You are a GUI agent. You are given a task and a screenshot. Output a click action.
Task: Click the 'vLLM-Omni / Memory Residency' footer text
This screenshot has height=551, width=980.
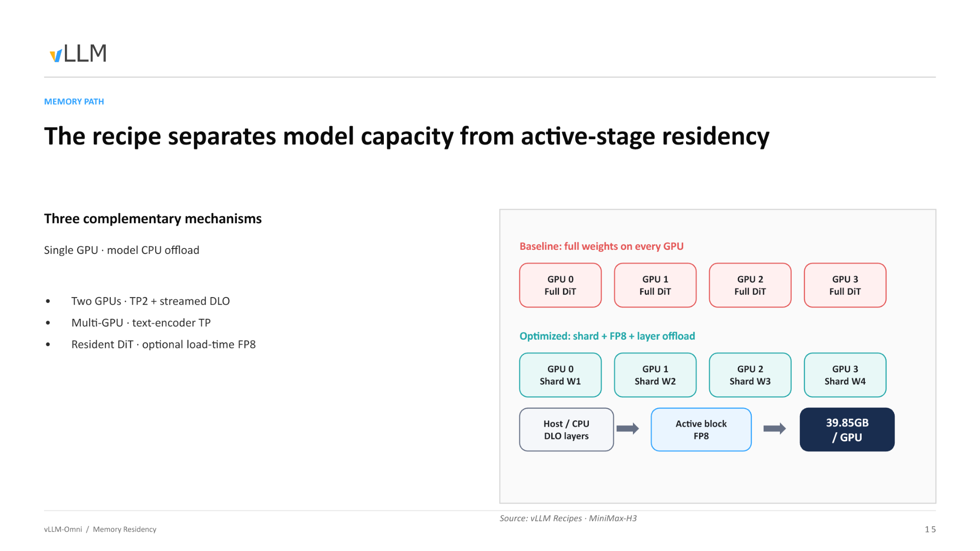pos(100,529)
